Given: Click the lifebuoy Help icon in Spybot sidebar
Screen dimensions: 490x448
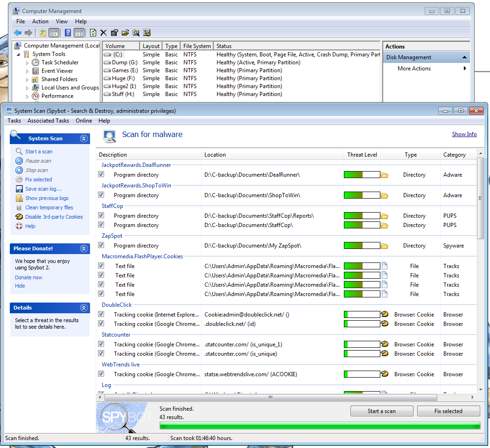Looking at the screenshot, I should (x=20, y=226).
